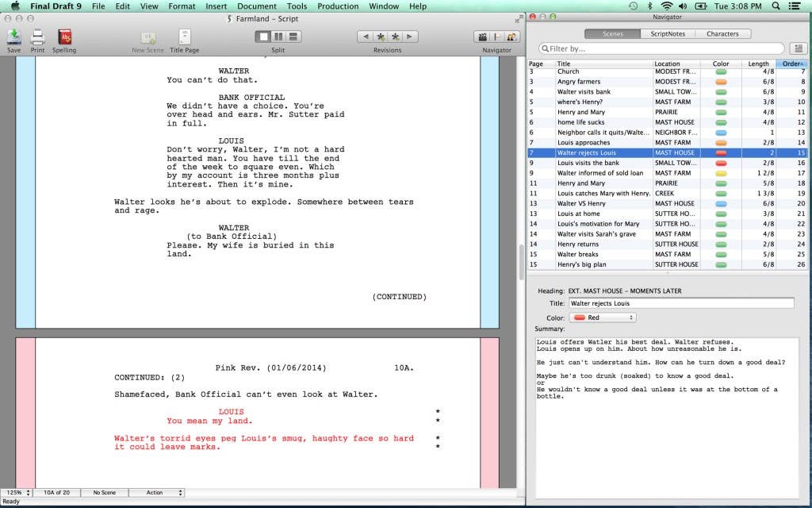Image resolution: width=812 pixels, height=508 pixels.
Task: Select the single-pane unsplit view
Action: [262, 37]
